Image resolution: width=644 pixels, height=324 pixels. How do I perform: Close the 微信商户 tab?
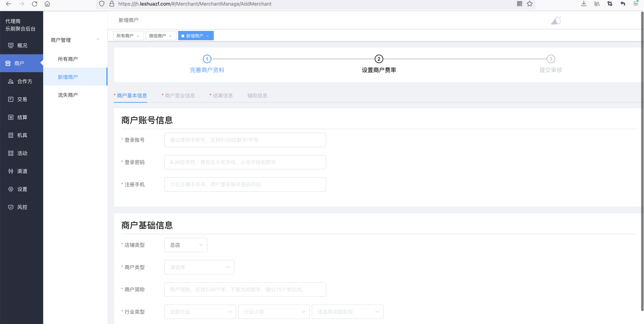(x=170, y=36)
